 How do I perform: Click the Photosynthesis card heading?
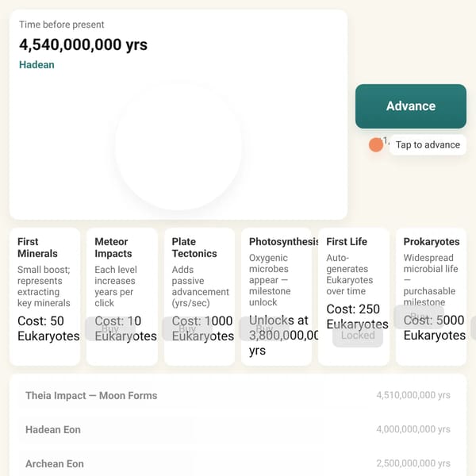(x=283, y=242)
